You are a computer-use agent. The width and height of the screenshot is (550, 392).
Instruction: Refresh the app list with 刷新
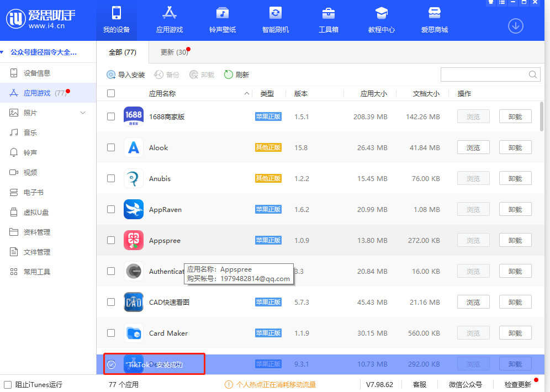(236, 75)
